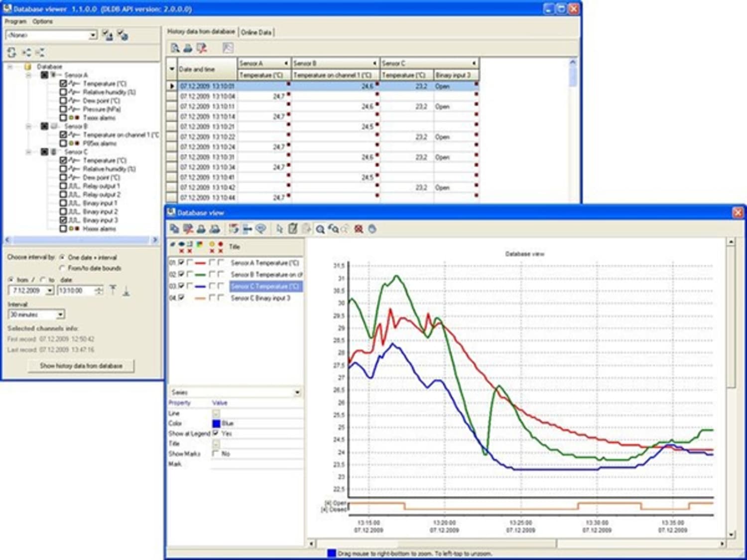Click the speech balloon annotation icon
Image resolution: width=747 pixels, height=560 pixels.
point(260,229)
